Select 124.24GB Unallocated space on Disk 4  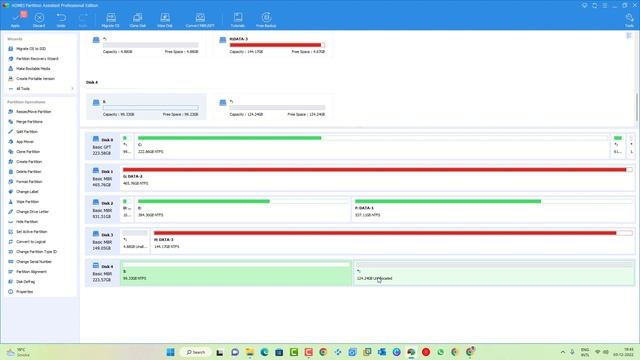coord(494,273)
